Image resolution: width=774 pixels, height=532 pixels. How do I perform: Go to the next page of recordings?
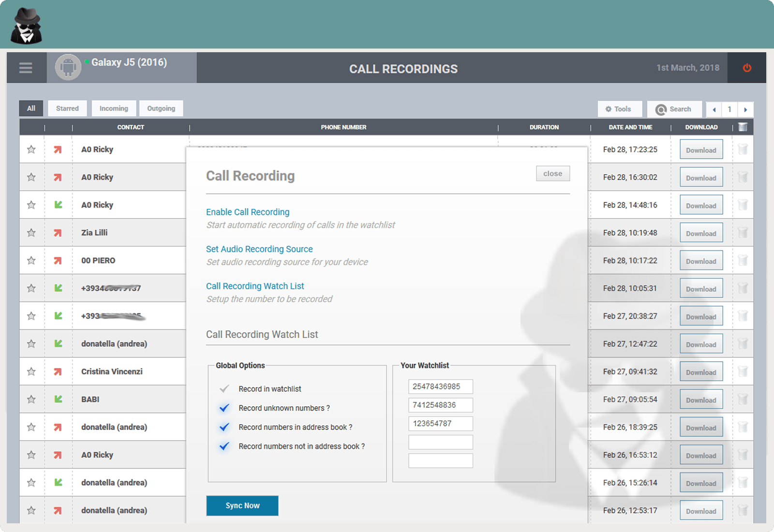[x=746, y=109]
